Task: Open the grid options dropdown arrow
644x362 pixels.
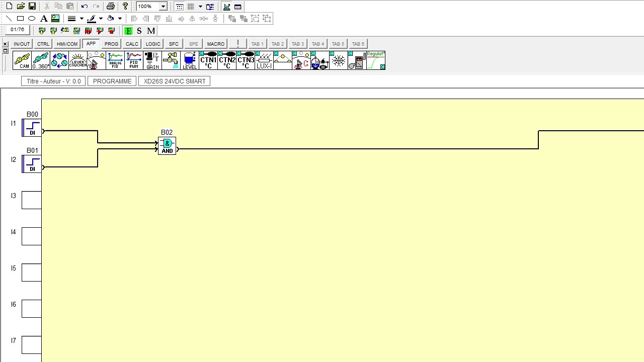Action: pyautogui.click(x=200, y=7)
